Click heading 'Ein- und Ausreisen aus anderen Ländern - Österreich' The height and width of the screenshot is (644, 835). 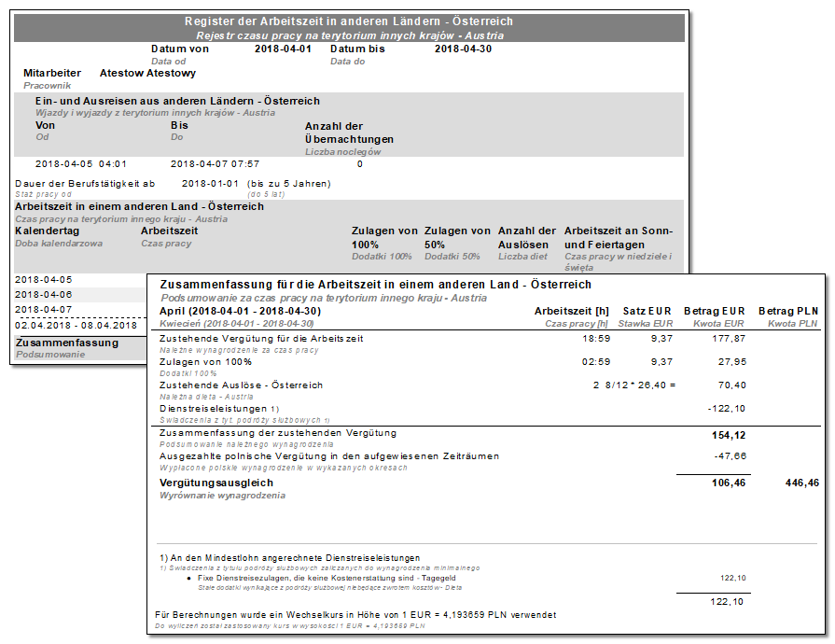point(177,101)
